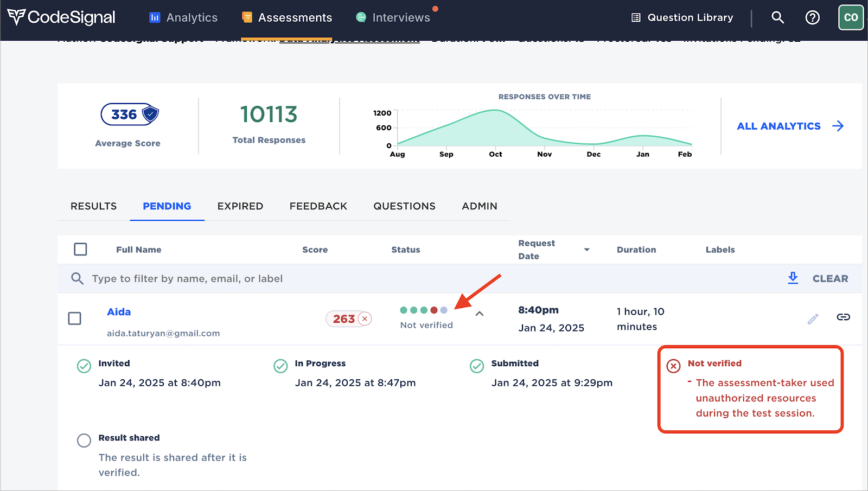Select the checkbox for Aida's row
868x491 pixels.
point(75,318)
